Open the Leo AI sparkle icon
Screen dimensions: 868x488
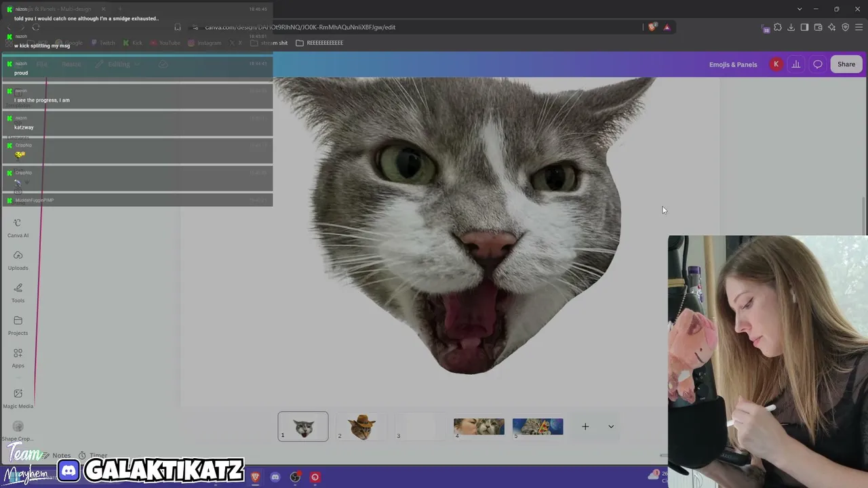[x=831, y=27]
